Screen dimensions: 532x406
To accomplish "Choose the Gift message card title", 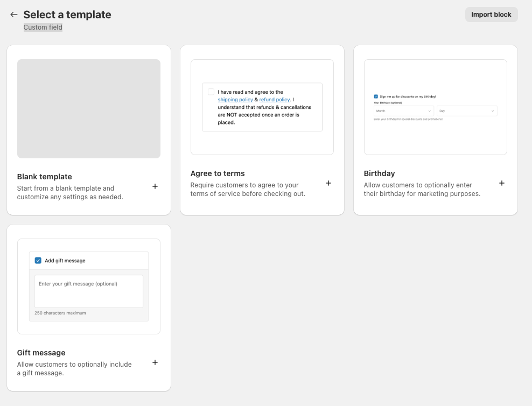I will (x=41, y=353).
